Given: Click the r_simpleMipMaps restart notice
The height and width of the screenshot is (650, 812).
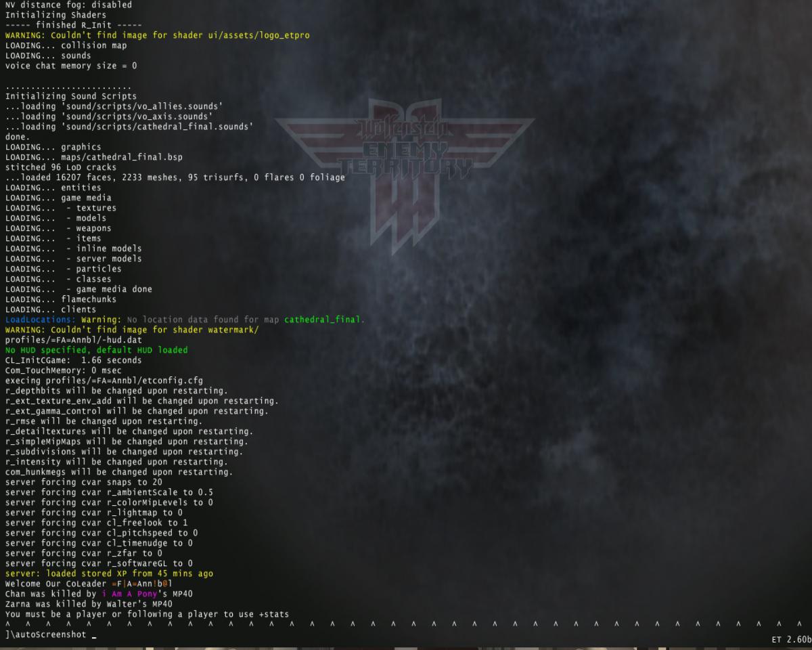Looking at the screenshot, I should point(127,441).
